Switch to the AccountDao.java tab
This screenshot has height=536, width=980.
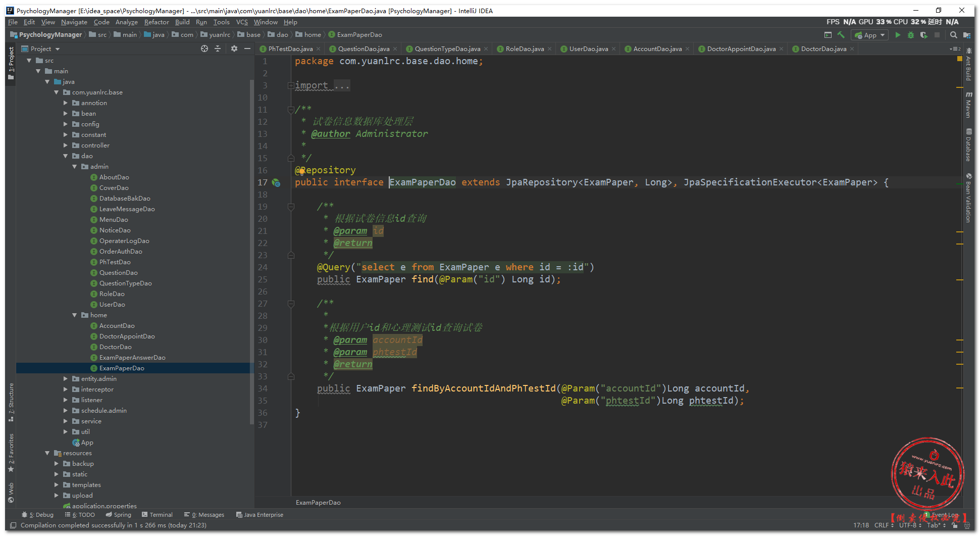657,49
